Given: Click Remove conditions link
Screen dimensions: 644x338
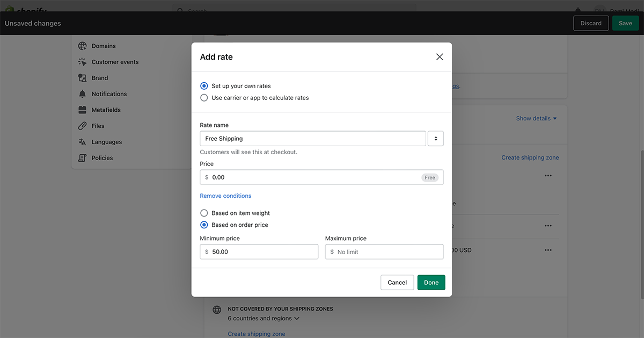Looking at the screenshot, I should coord(225,196).
